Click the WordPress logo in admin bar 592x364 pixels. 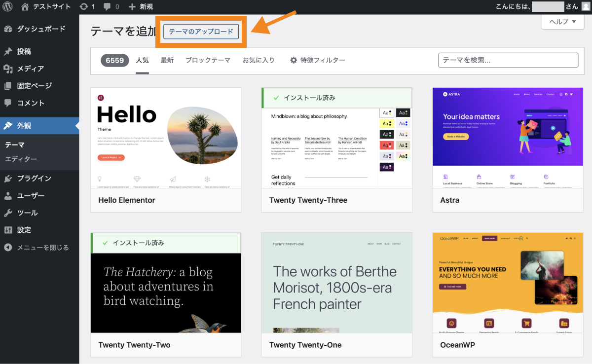click(7, 7)
